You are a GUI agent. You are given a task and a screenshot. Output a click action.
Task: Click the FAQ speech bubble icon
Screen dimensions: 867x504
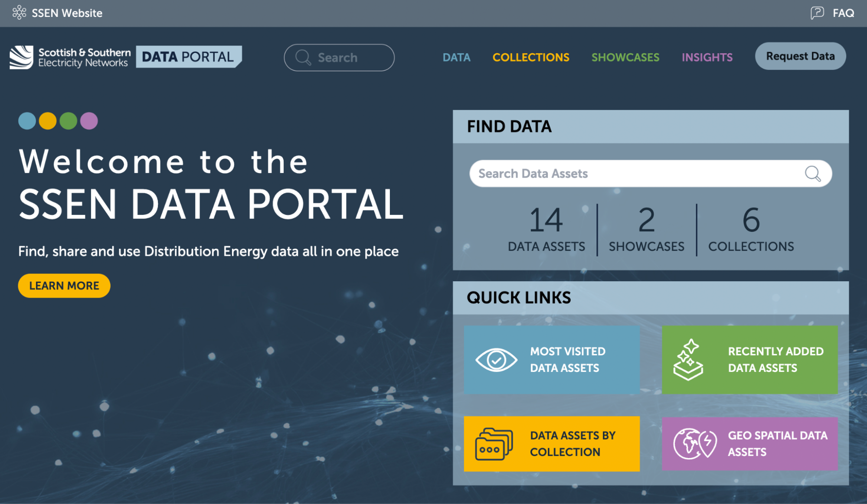817,13
